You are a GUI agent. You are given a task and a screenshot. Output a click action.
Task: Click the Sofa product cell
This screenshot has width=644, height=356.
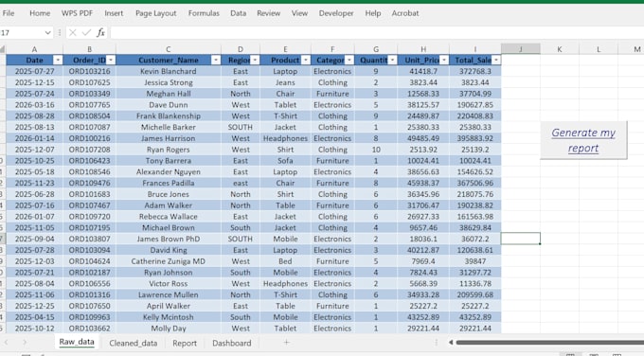(285, 161)
